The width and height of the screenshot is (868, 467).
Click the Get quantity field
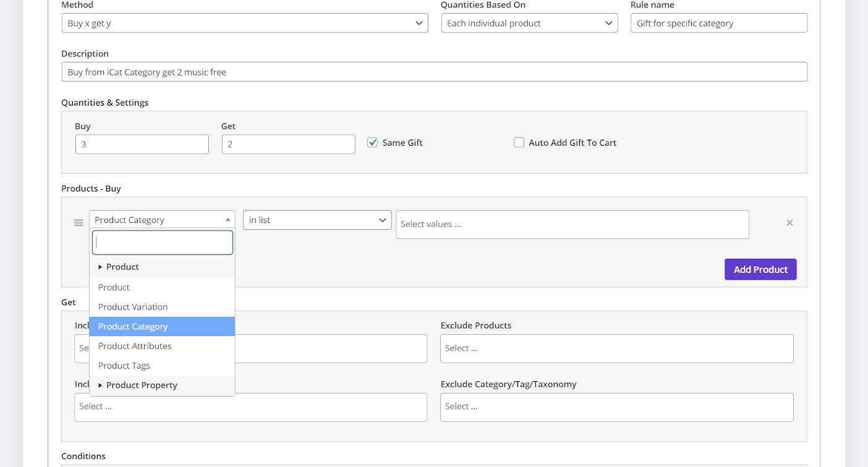288,145
